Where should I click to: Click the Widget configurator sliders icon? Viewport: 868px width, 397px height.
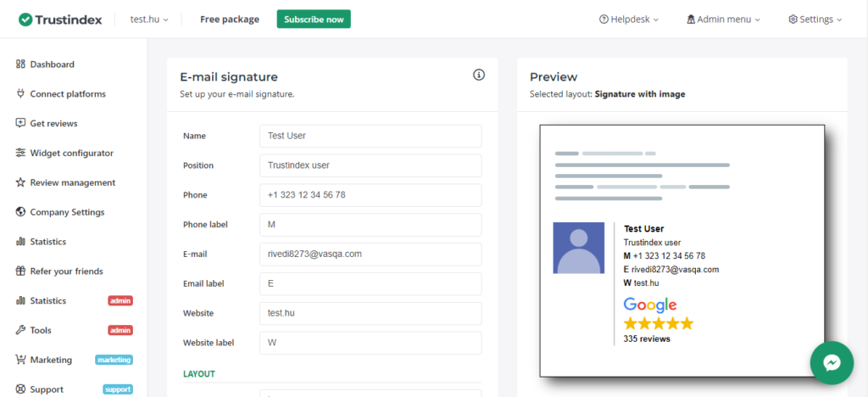[x=20, y=153]
